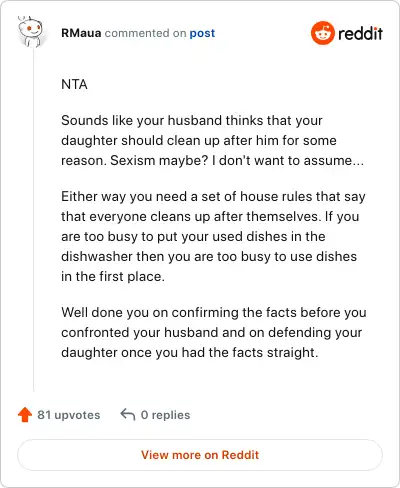Click the orange upvote arrow
Screen dimensions: 400x488
pyautogui.click(x=25, y=415)
